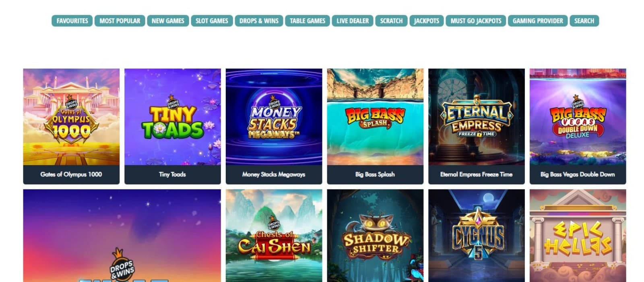Switch to Most Popular games

(120, 21)
